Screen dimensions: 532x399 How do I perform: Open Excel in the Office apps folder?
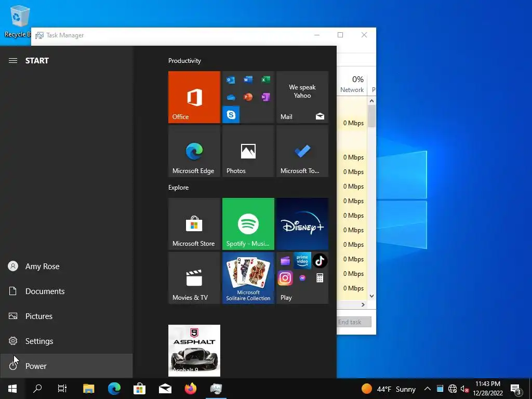pos(265,79)
